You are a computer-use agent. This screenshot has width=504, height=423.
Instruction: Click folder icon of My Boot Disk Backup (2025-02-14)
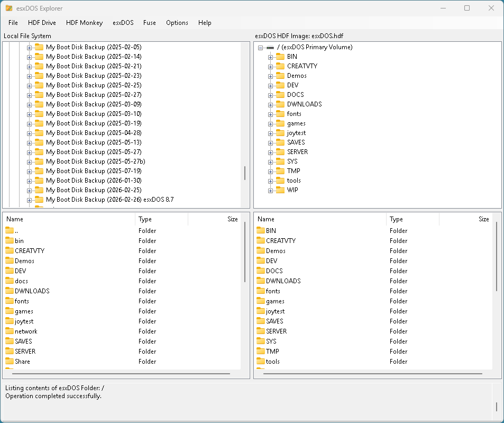pyautogui.click(x=39, y=57)
